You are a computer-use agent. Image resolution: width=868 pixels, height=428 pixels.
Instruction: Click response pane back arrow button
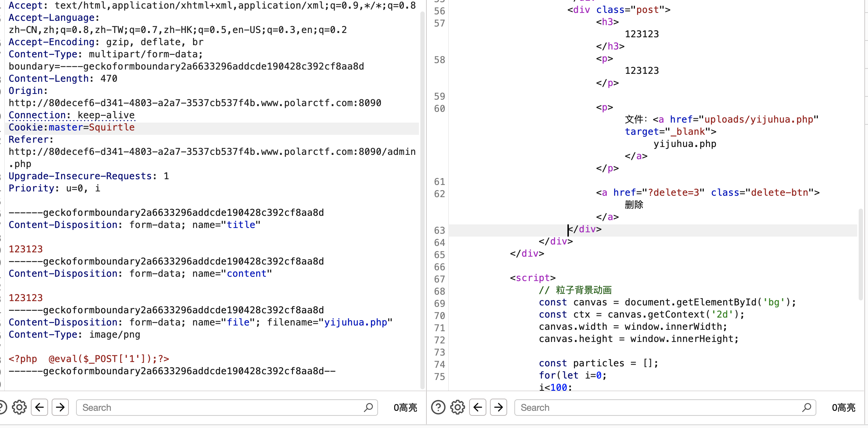tap(478, 408)
